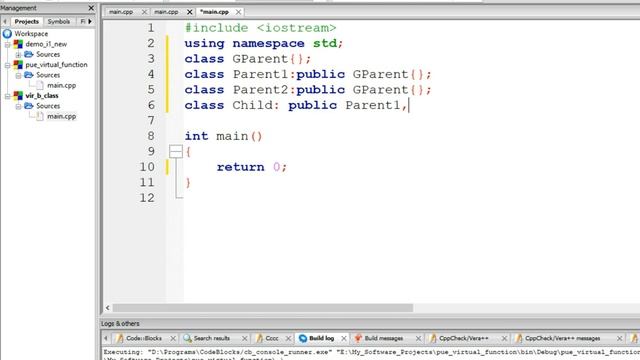This screenshot has height=360, width=640.
Task: Click the vir_b_class project icon
Action: (18, 96)
